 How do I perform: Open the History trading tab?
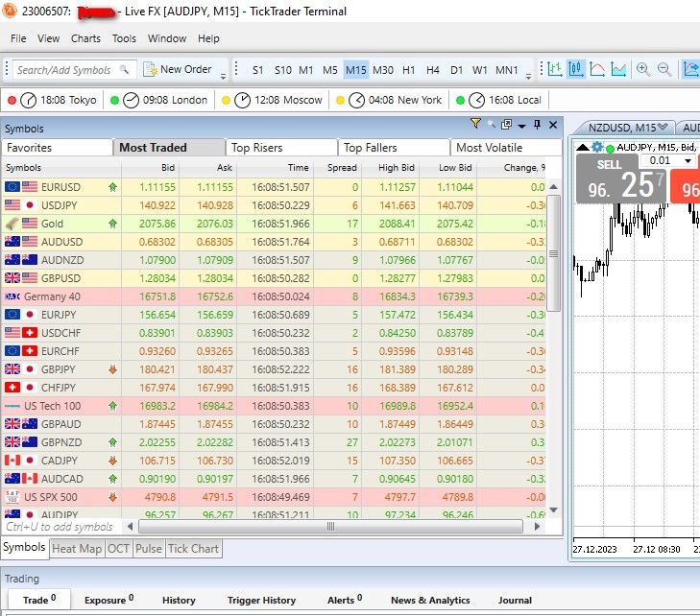coord(179,600)
